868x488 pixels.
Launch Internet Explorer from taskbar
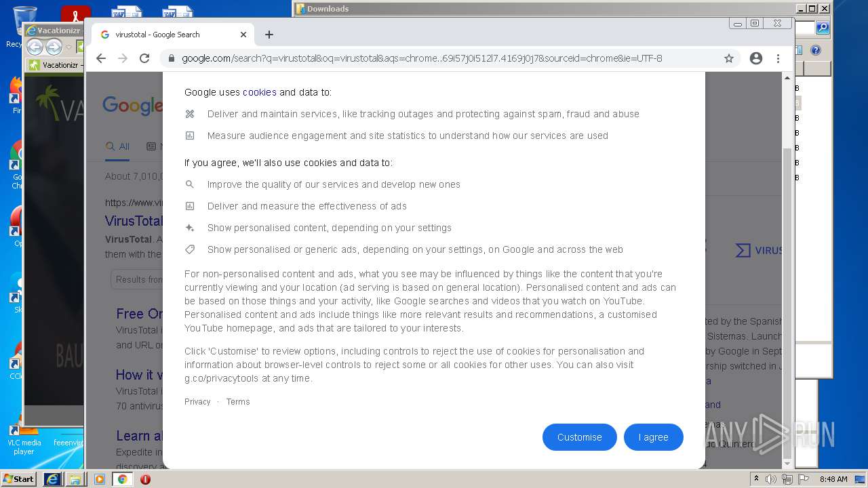pos(52,479)
